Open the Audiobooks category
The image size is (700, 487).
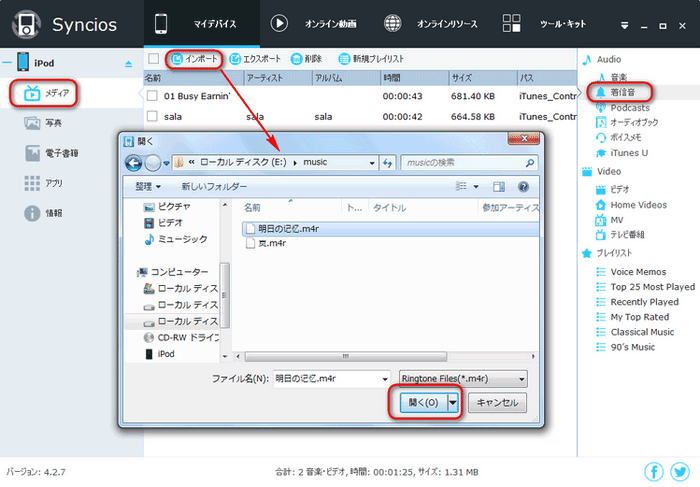[627, 122]
